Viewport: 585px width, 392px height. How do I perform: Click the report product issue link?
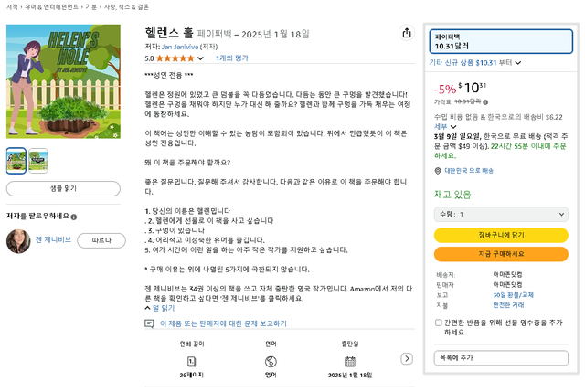(x=223, y=323)
